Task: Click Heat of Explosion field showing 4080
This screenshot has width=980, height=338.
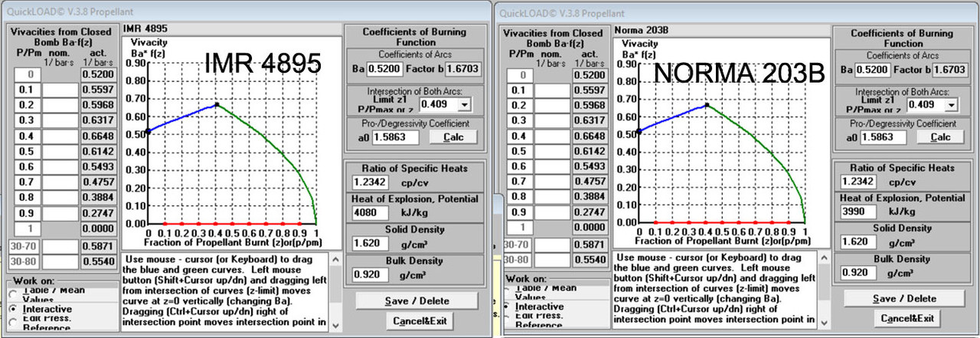Action: (369, 212)
